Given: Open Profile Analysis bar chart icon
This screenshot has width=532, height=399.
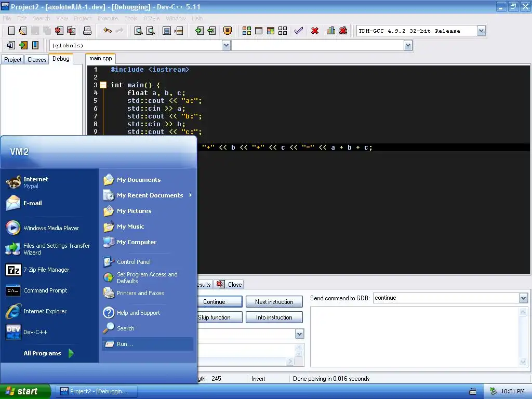Looking at the screenshot, I should click(x=331, y=31).
